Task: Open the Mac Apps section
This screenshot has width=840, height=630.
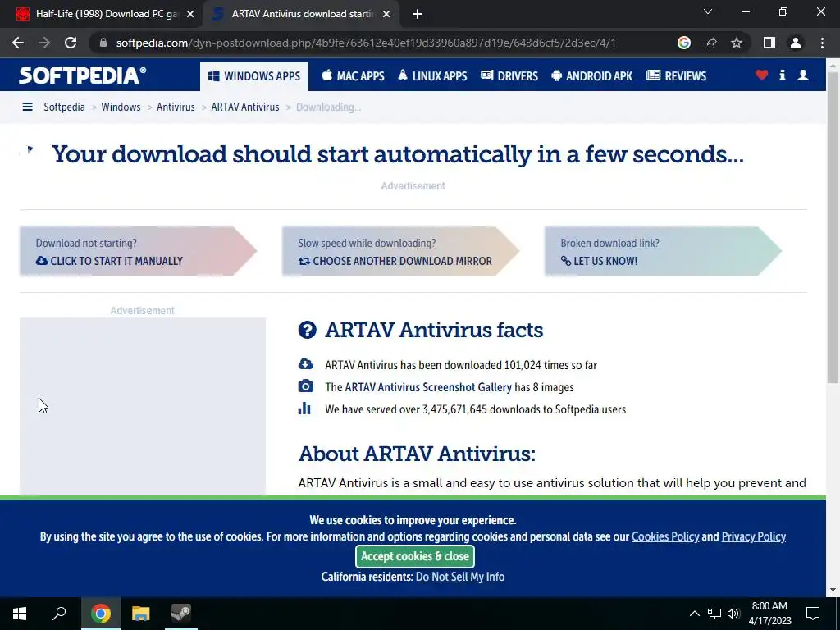Action: [353, 76]
